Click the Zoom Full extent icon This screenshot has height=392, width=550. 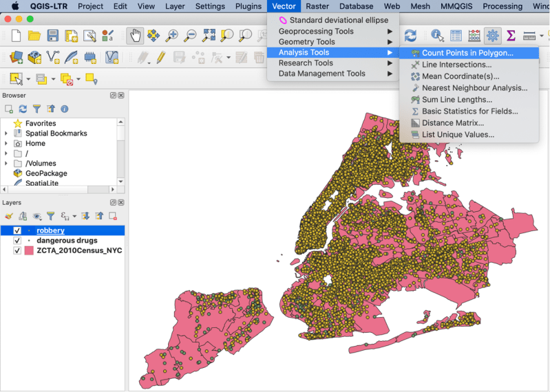(209, 35)
